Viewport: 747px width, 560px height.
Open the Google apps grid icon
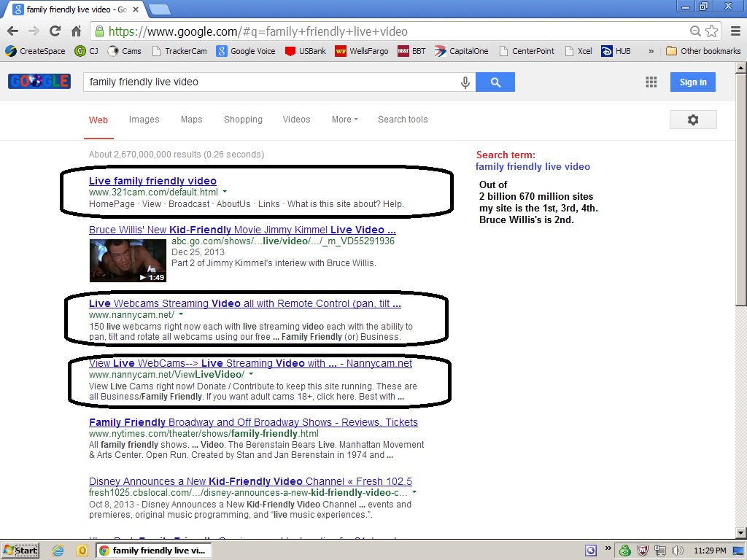(651, 82)
